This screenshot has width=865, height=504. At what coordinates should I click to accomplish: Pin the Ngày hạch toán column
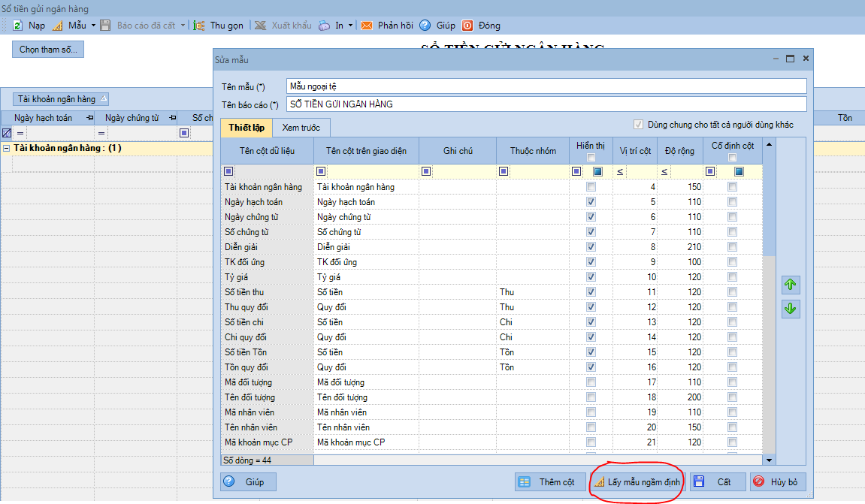pos(90,117)
